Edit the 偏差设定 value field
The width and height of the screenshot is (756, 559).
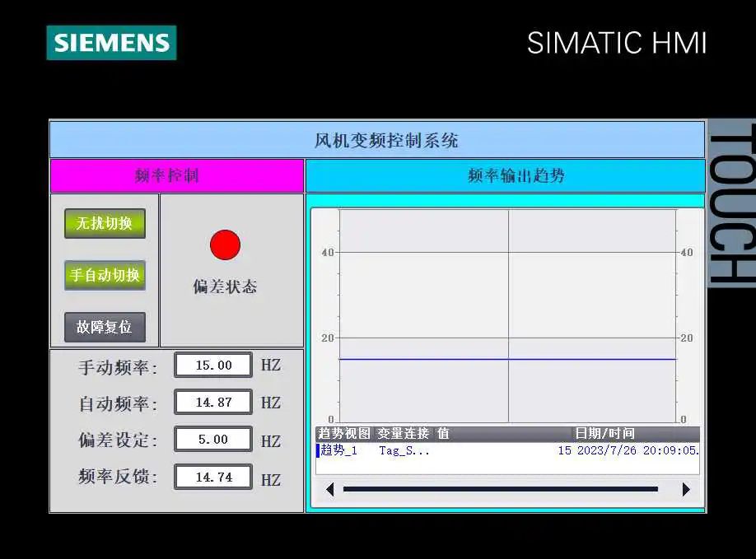(213, 439)
